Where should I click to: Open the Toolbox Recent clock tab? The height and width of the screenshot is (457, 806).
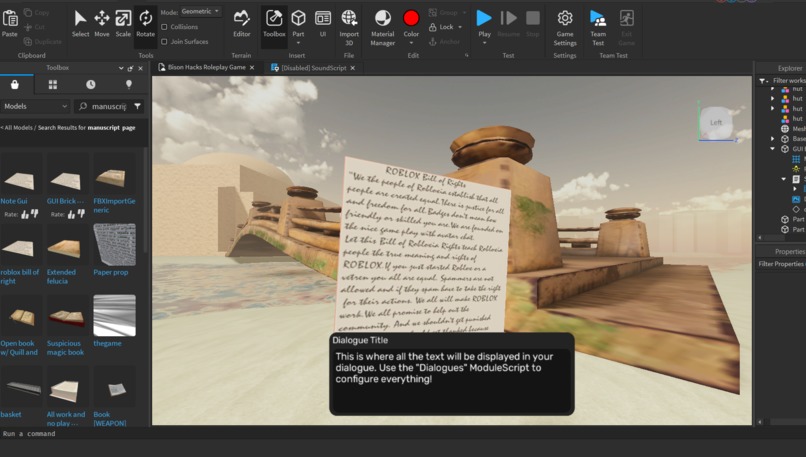pos(90,85)
